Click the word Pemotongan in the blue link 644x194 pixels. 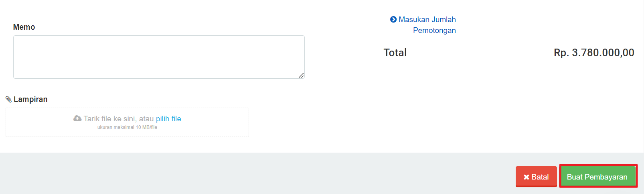434,31
